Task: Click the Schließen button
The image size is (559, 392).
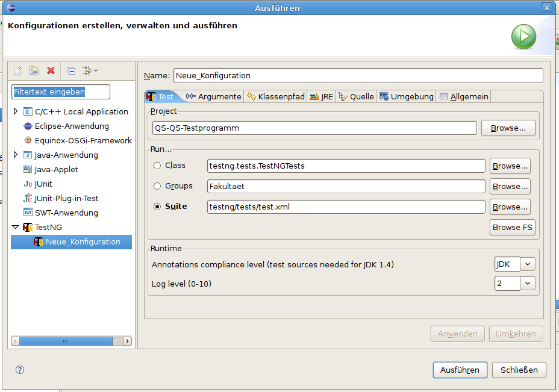Action: pyautogui.click(x=519, y=370)
